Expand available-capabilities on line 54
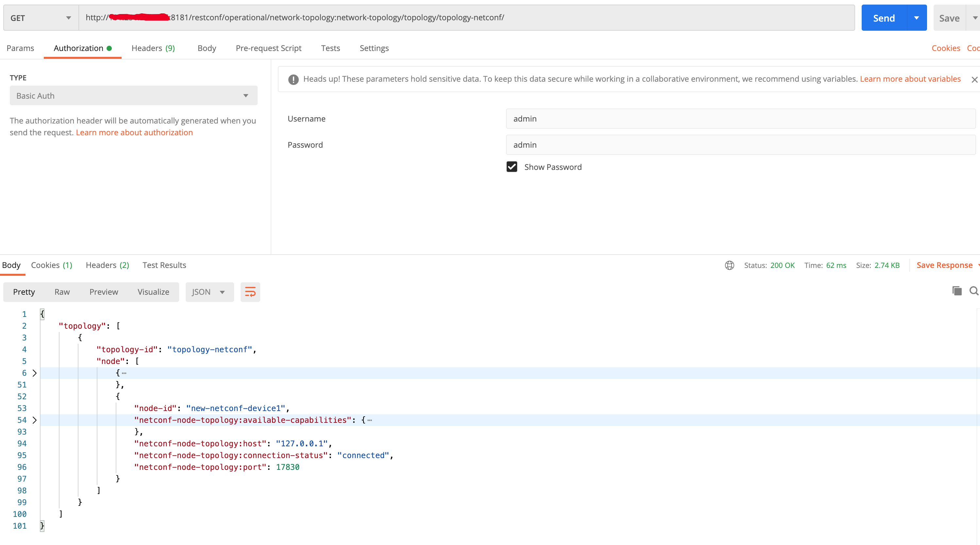 [x=35, y=420]
